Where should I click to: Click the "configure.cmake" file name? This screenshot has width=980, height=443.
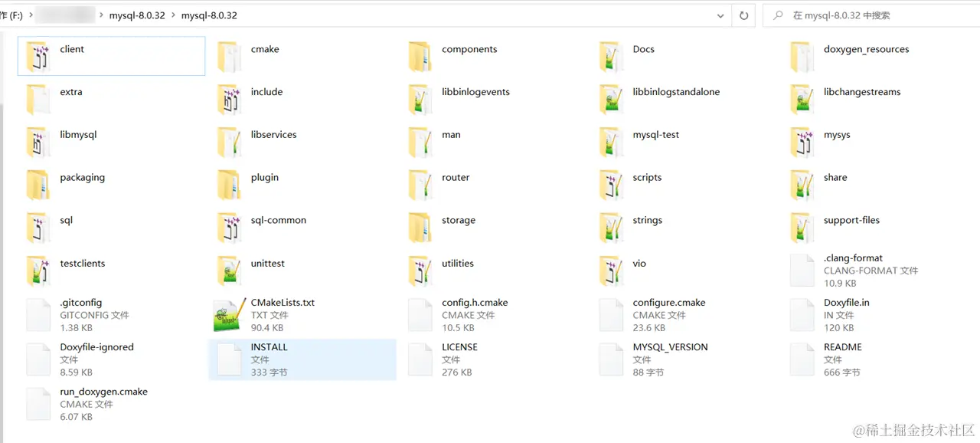pos(669,303)
